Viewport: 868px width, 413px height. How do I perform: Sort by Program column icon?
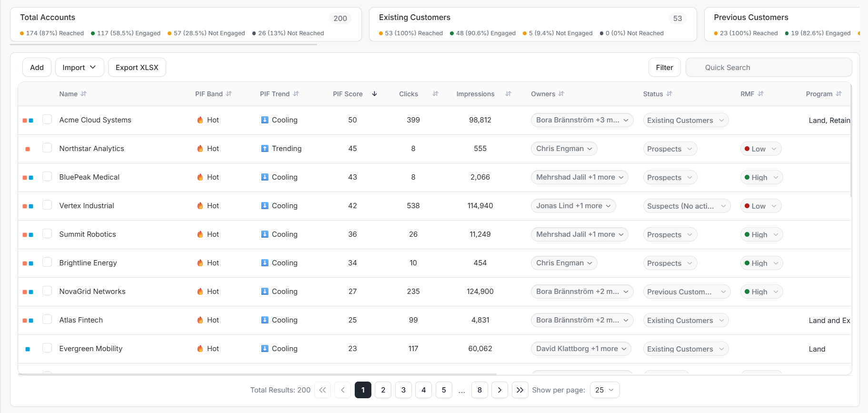(x=839, y=94)
